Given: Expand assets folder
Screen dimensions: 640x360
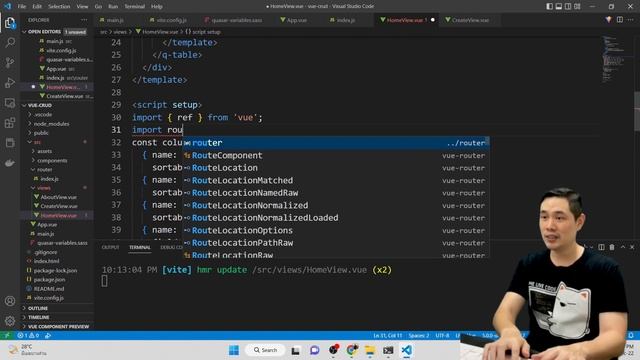Looking at the screenshot, I should coord(44,151).
